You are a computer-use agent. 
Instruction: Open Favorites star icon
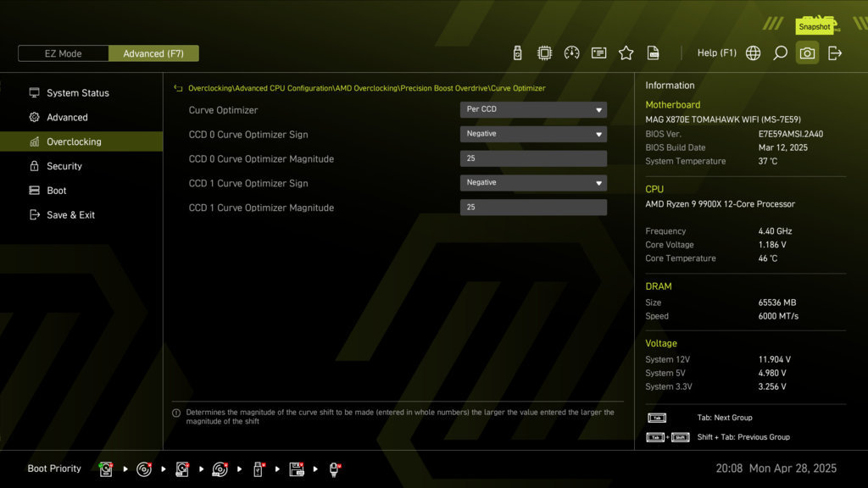[x=626, y=53]
